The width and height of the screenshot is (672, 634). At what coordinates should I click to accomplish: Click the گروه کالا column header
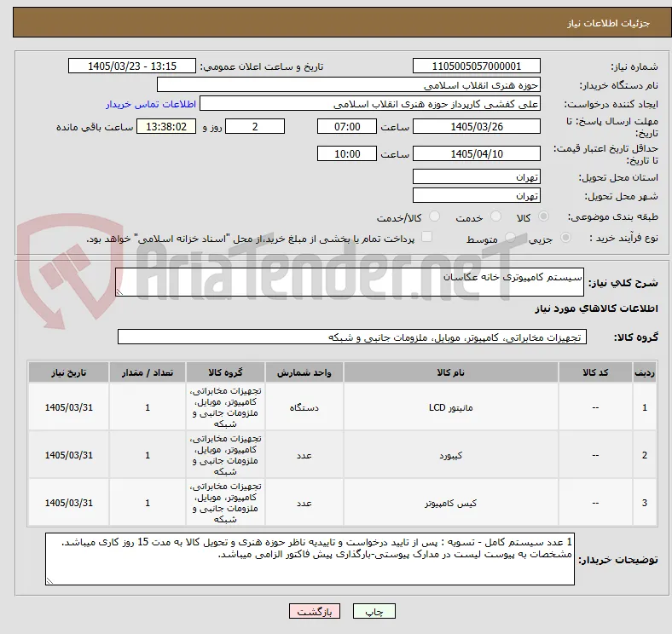click(x=225, y=372)
